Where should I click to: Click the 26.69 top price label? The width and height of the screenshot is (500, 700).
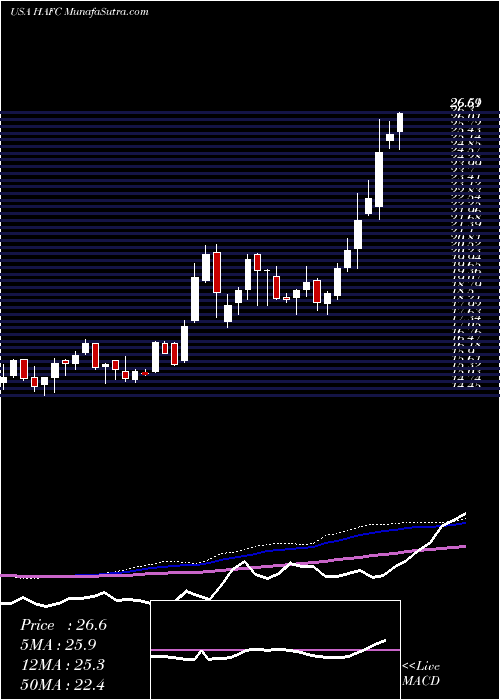click(x=465, y=104)
